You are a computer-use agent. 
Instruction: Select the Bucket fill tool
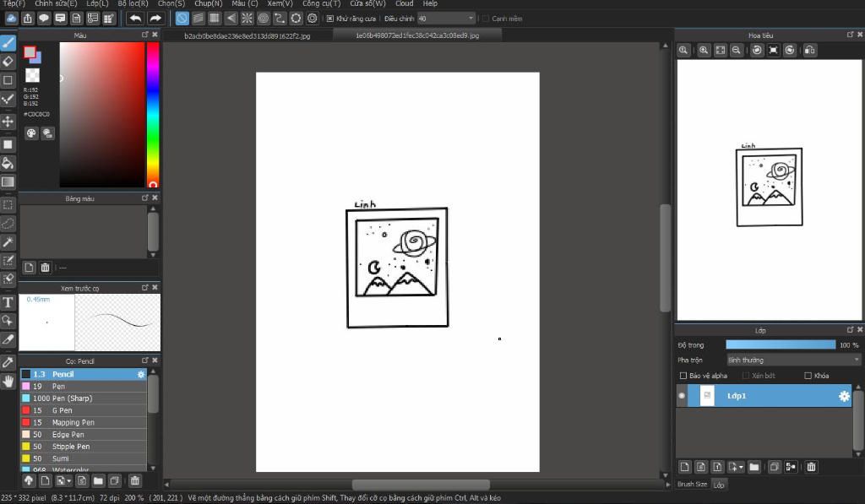coord(8,163)
